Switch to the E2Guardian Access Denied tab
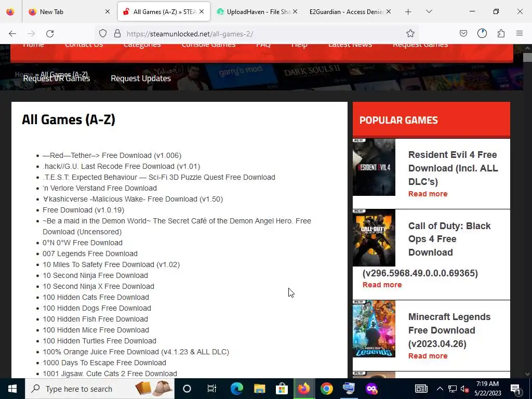The image size is (532, 399). (351, 12)
